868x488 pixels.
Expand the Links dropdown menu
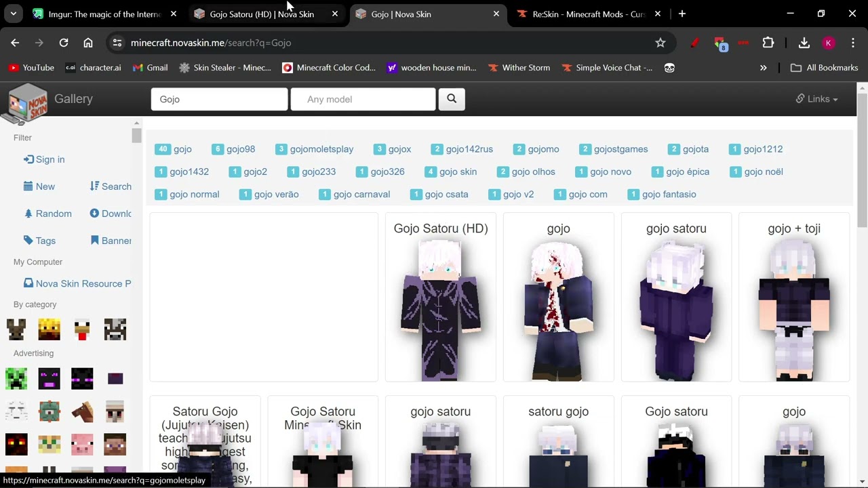click(817, 99)
